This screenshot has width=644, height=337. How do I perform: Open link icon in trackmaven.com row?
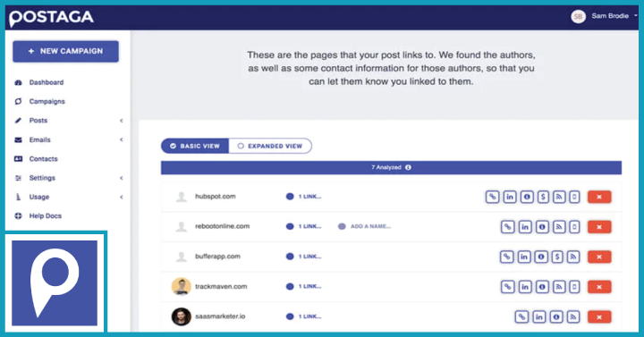(508, 287)
